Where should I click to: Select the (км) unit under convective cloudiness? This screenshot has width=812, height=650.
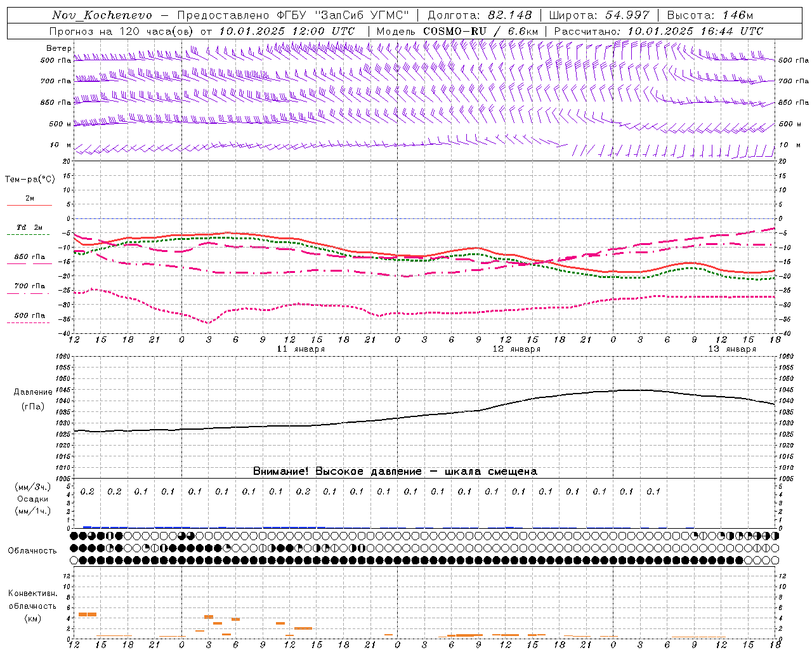(33, 619)
